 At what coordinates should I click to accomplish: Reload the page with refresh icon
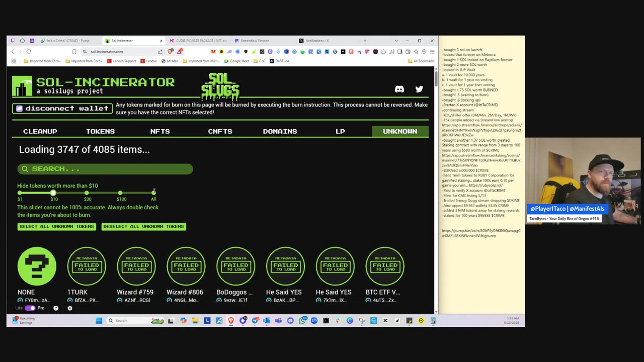29,51
